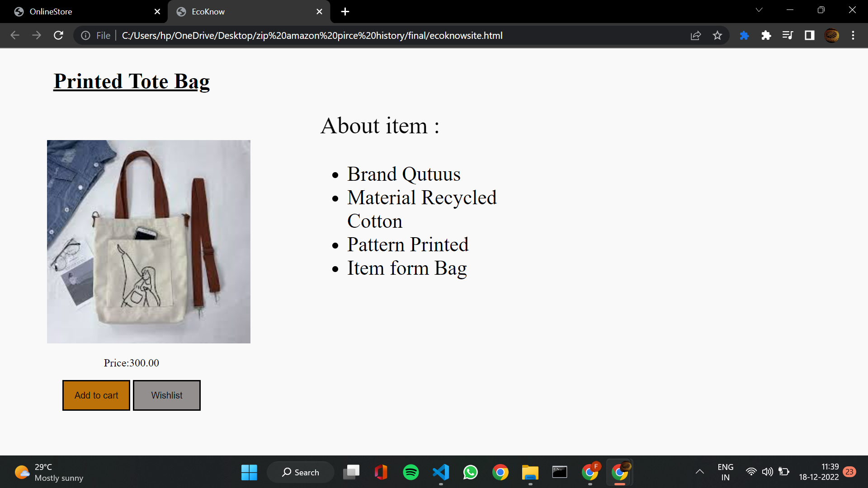The width and height of the screenshot is (868, 488).
Task: Open Spotify from the taskbar
Action: pyautogui.click(x=410, y=472)
